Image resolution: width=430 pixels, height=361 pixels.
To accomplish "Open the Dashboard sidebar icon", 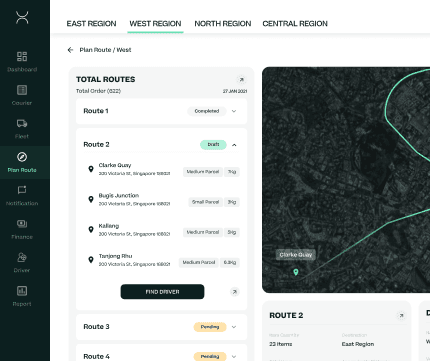I will tap(22, 56).
